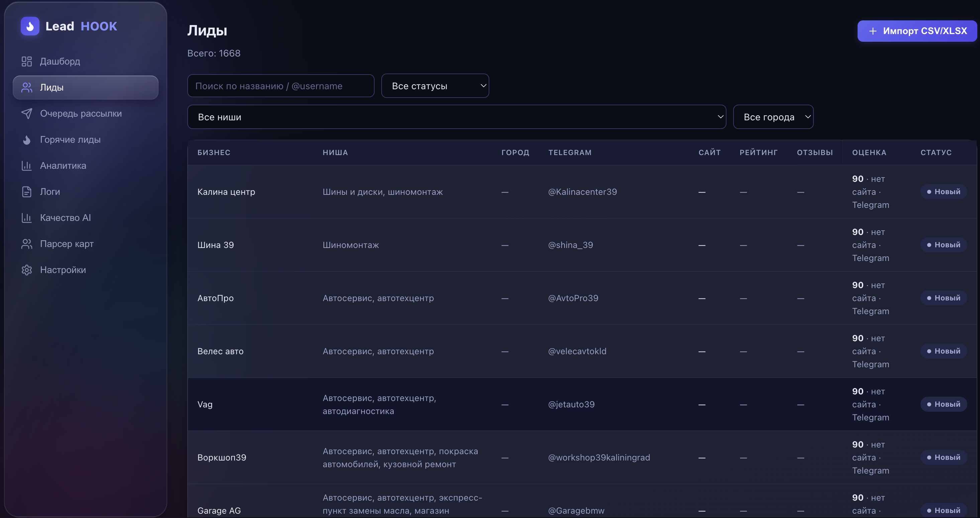Click the Дашборд grid icon
Screen dimensions: 980x518
(27, 61)
